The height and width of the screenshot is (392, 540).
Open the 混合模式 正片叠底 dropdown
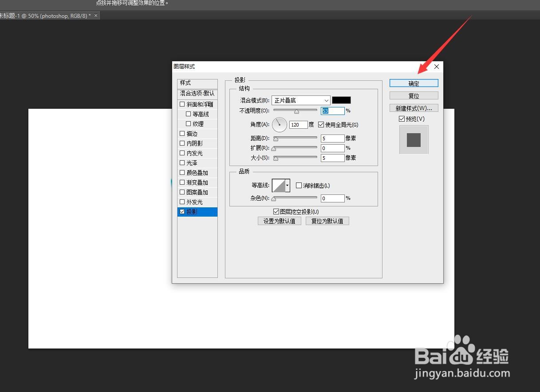301,100
